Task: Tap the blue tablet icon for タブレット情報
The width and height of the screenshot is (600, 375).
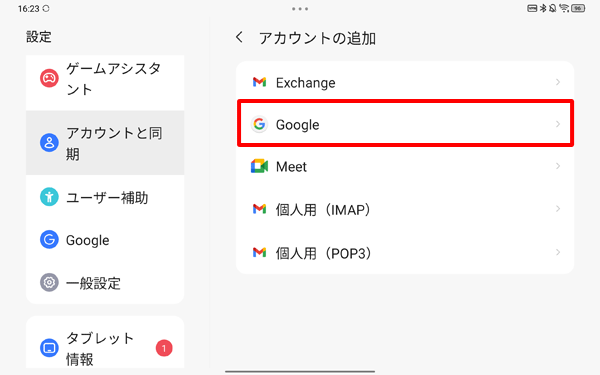Action: [49, 348]
